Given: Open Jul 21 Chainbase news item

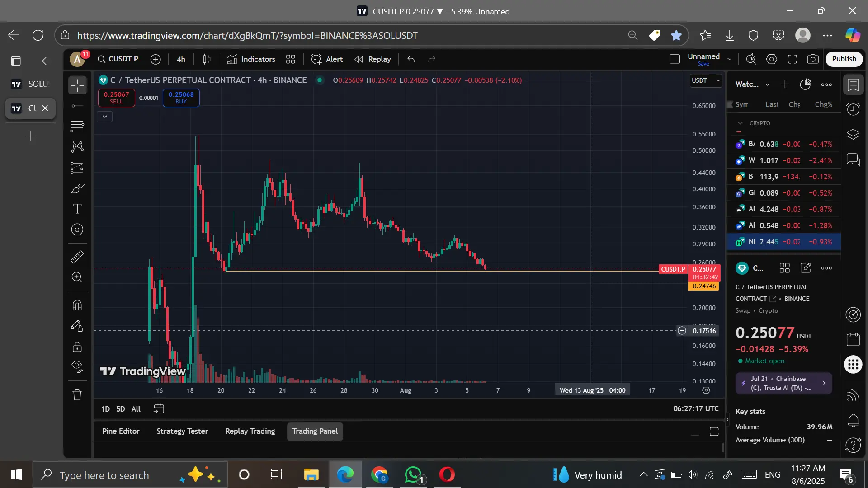Looking at the screenshot, I should click(783, 383).
